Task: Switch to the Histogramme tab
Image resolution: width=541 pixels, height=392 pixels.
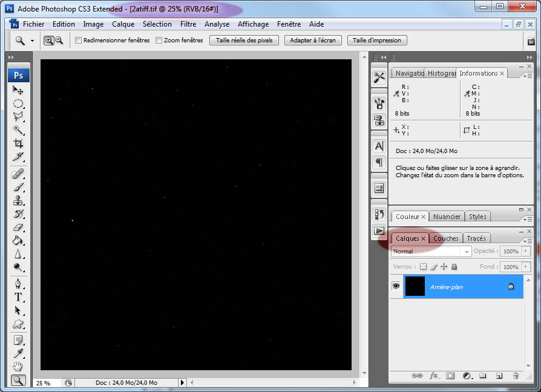Action: (x=441, y=73)
